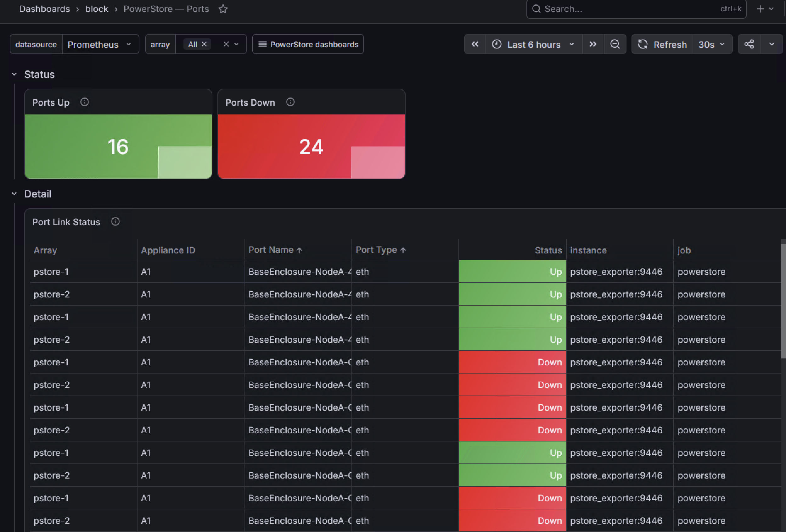Collapse the Detail row
The width and height of the screenshot is (786, 532).
point(14,194)
